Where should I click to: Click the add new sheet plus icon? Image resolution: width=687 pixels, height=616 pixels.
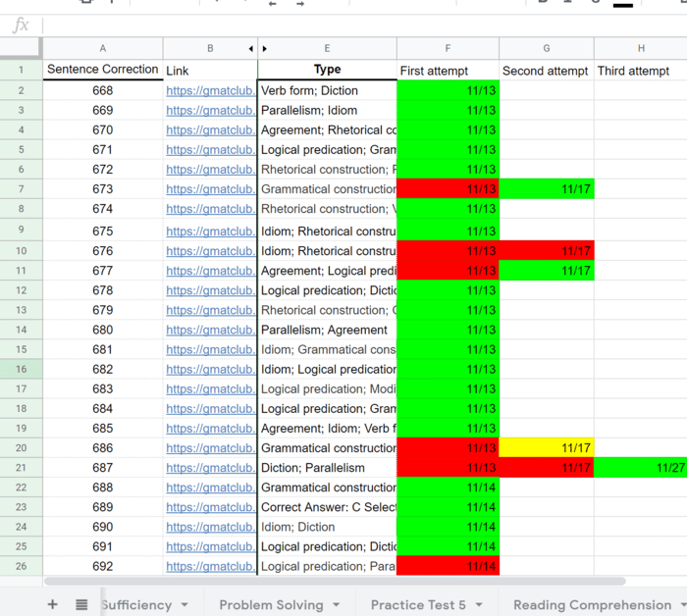53,604
